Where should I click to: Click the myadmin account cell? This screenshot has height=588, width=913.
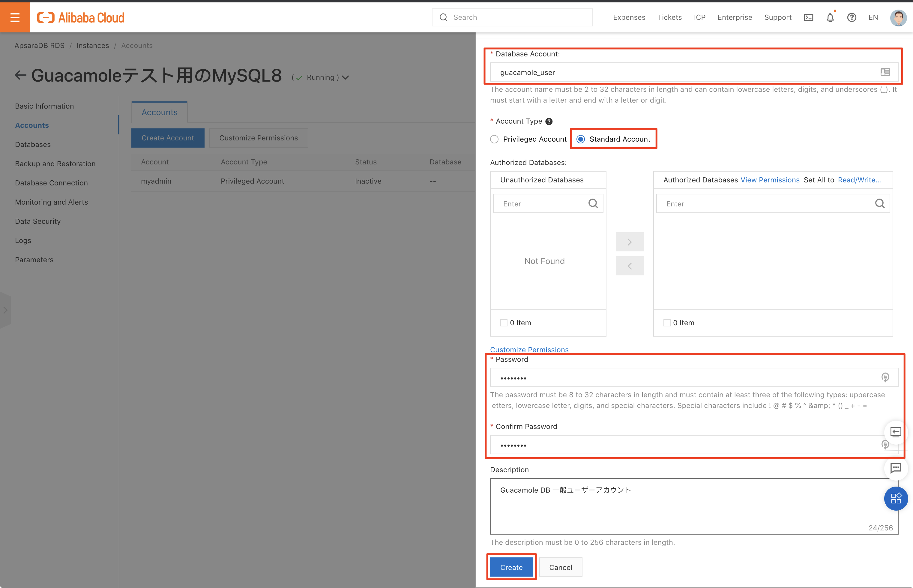point(156,181)
